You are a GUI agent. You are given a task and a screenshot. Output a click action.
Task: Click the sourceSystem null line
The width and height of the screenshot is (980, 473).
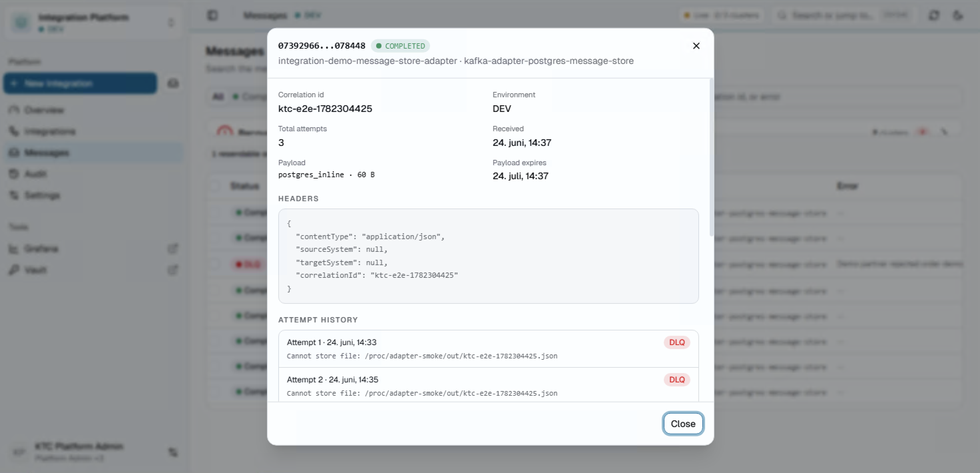[341, 249]
